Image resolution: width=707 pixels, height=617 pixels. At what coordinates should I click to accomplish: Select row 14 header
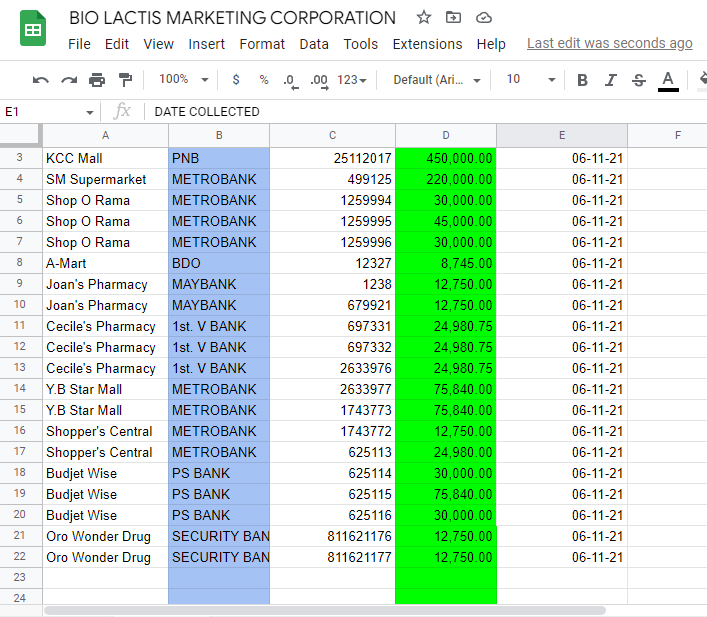[x=21, y=389]
